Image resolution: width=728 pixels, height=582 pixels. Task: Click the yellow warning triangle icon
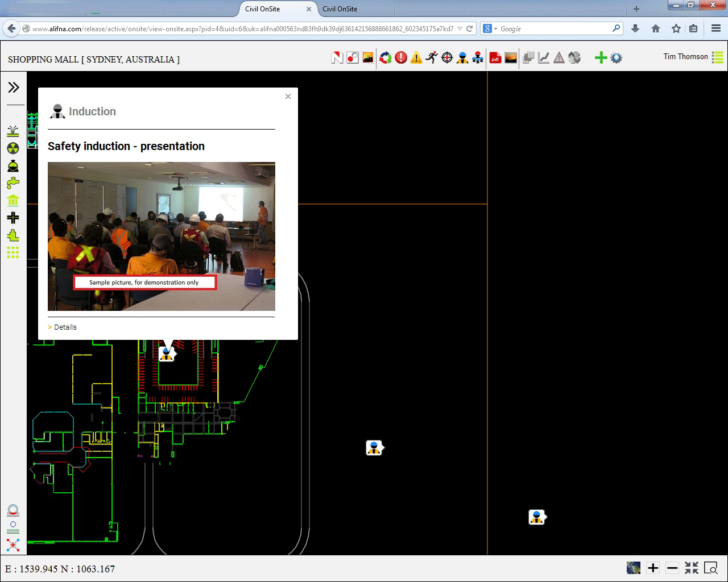pyautogui.click(x=416, y=57)
